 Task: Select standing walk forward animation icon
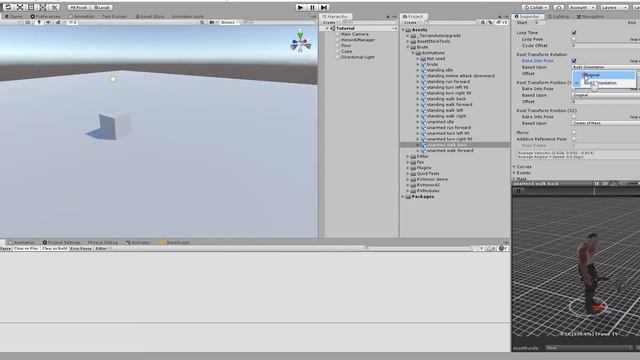[423, 104]
